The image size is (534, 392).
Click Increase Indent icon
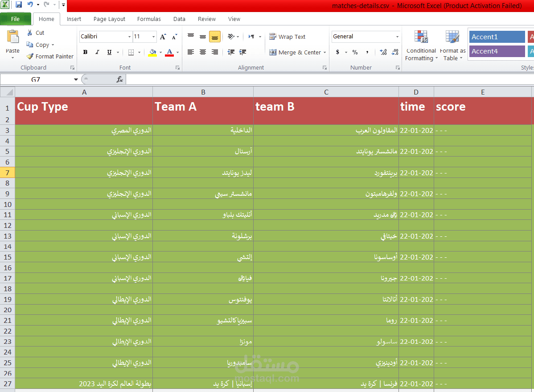(x=243, y=52)
